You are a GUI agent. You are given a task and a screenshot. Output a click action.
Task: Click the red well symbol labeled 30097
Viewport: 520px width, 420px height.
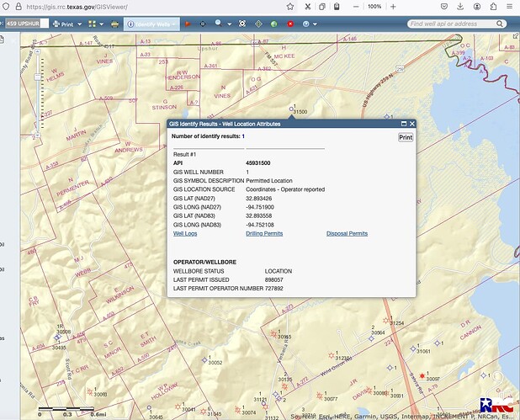click(x=422, y=376)
